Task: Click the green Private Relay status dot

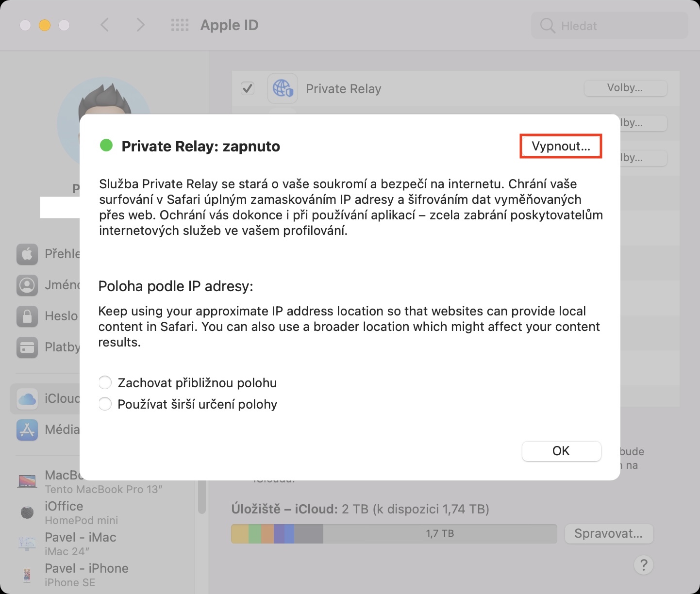Action: 106,145
